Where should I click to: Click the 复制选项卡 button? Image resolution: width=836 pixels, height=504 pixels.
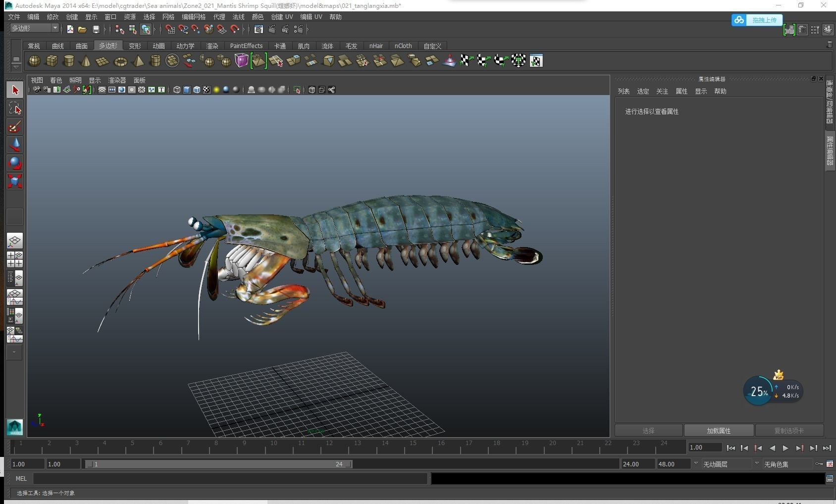pos(789,431)
